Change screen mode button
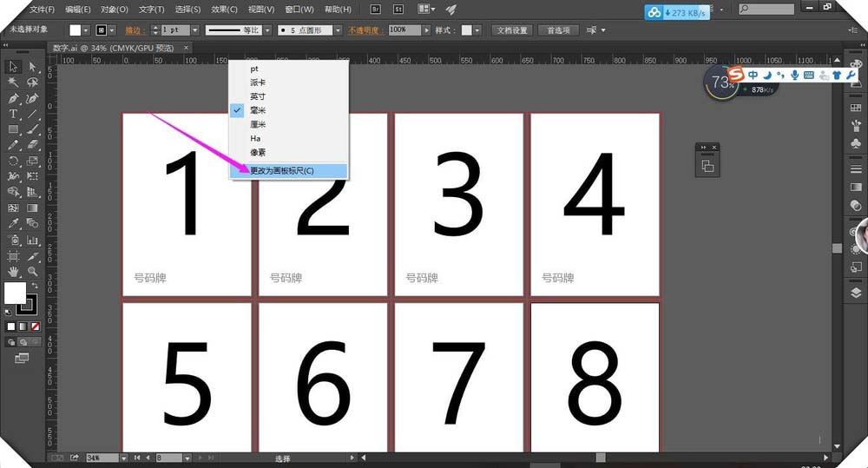This screenshot has height=468, width=868. [x=22, y=359]
